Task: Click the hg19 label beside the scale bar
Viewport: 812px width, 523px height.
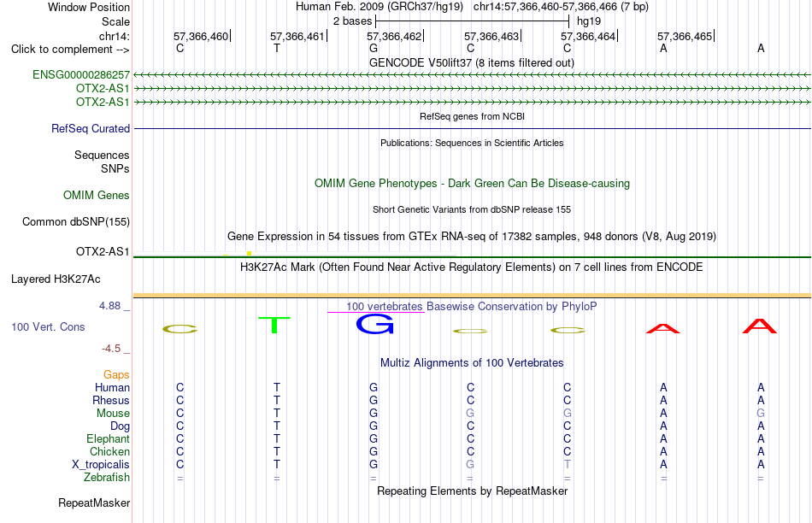Action: click(x=589, y=21)
